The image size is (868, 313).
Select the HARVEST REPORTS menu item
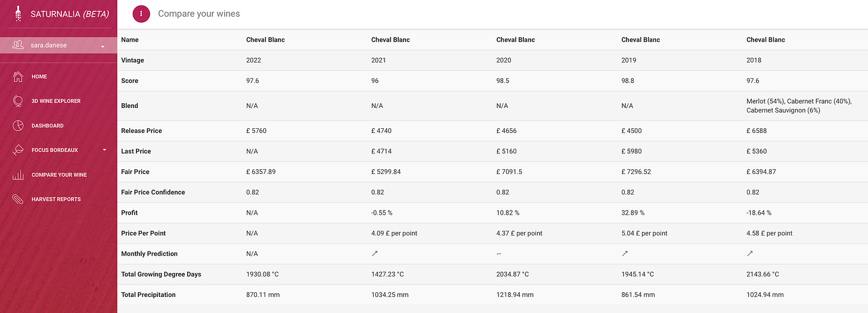[56, 199]
